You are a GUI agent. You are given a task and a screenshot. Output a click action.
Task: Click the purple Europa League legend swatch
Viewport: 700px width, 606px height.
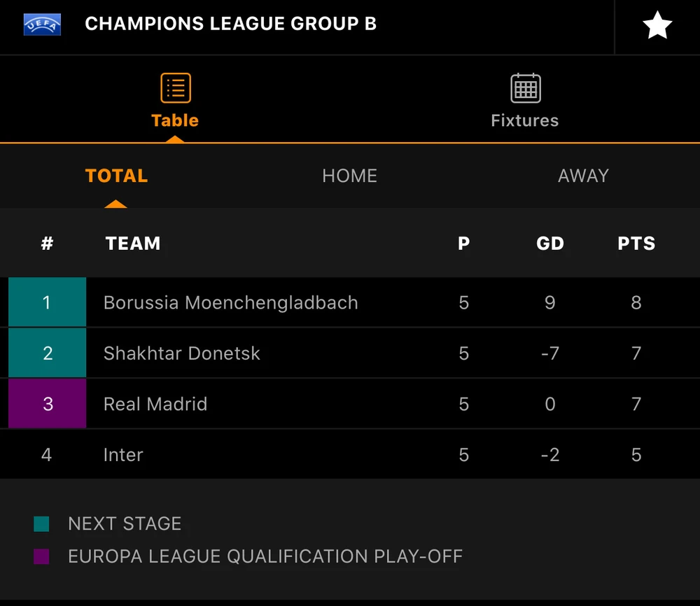41,557
